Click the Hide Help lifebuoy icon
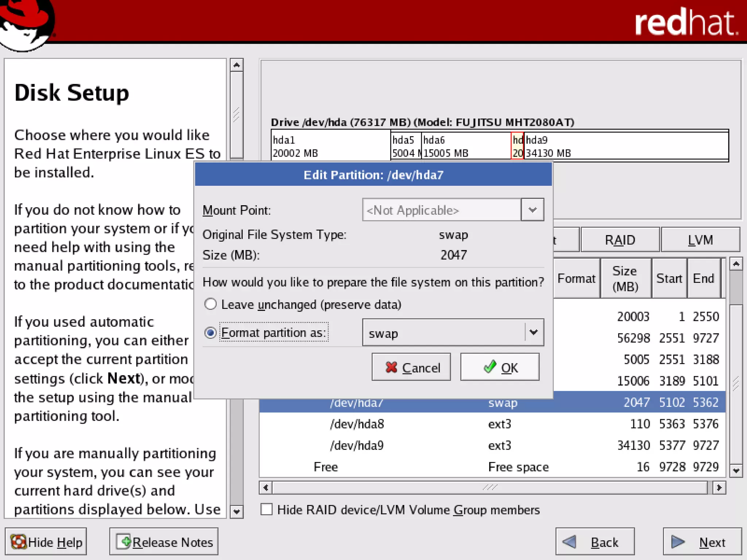Screen dimensions: 747x560 pos(18,542)
